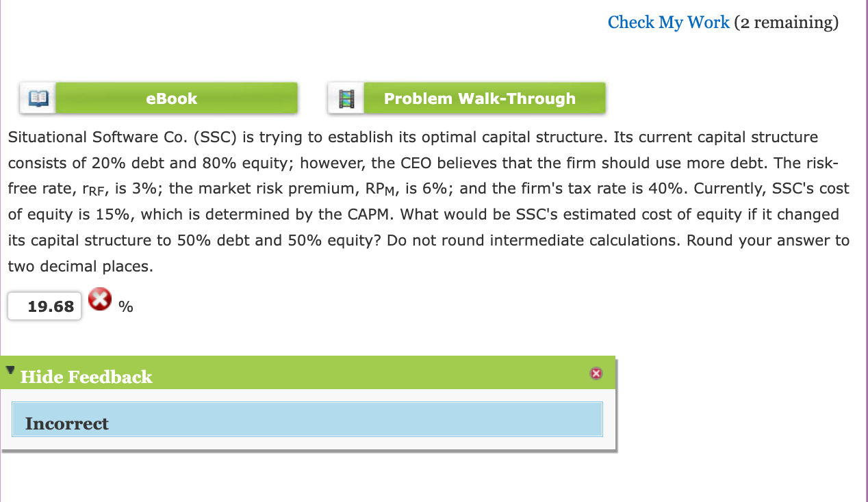Click the (2 remaining) attempts text
The image size is (868, 502).
786,23
